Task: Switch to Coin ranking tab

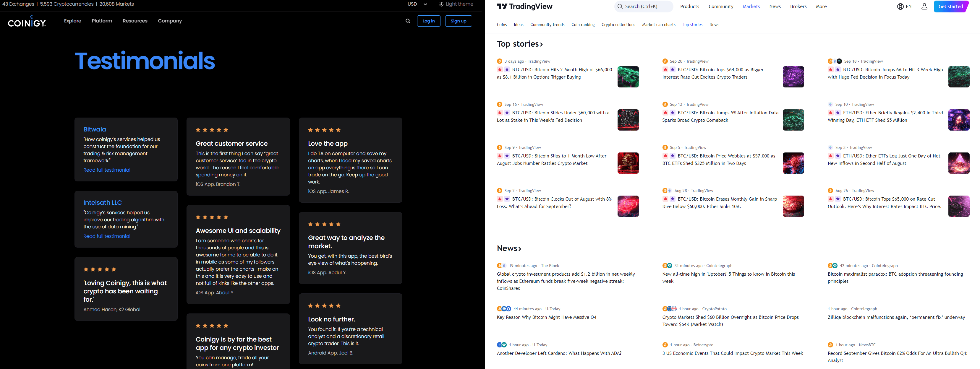Action: pos(583,25)
